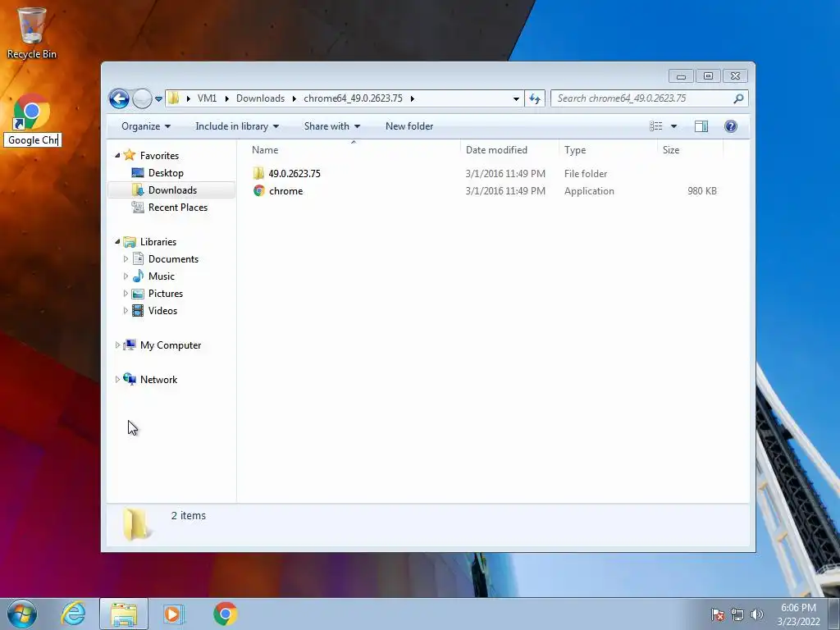The image size is (840, 630).
Task: Expand the Videos library
Action: click(x=126, y=311)
